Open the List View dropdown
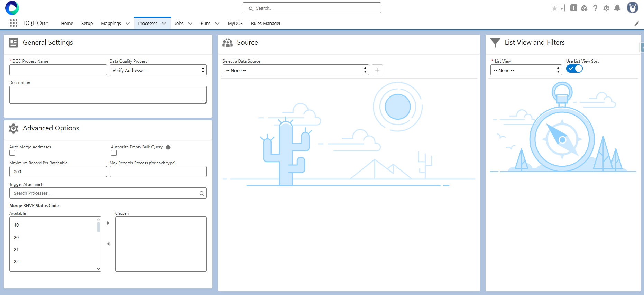Screen dimensions: 644x295 526,70
